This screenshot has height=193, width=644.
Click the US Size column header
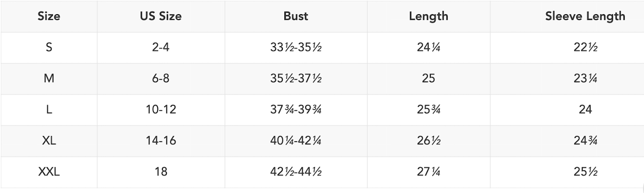[x=161, y=16]
